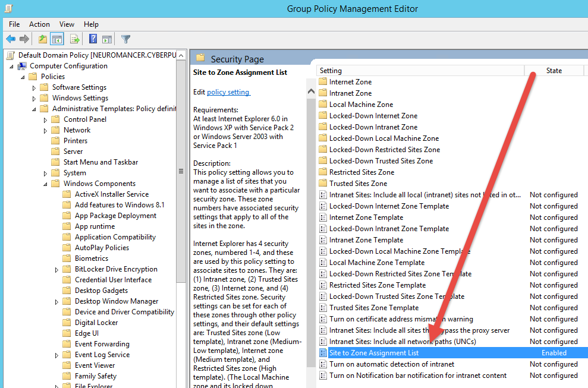Viewport: 588px width, 388px height.
Task: Click the Filter funnel icon in the toolbar
Action: tap(125, 39)
